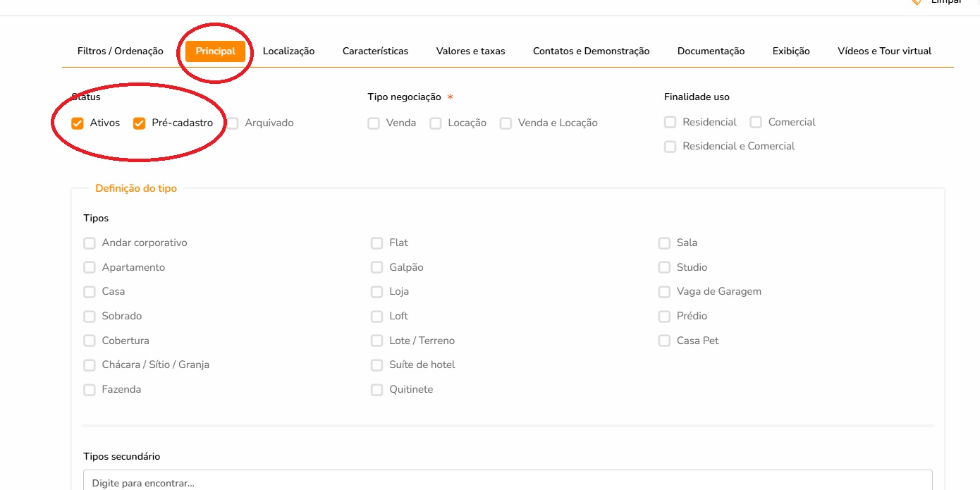Tick the Vaga de Garagem checkbox
This screenshot has height=490, width=980.
click(x=664, y=292)
